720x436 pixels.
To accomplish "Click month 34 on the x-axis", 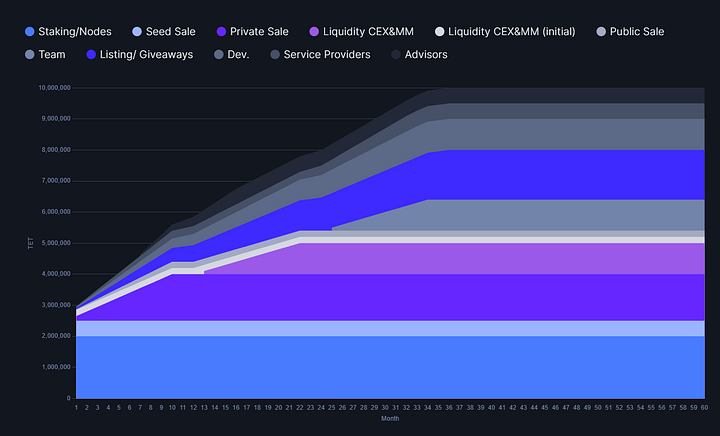I will (x=428, y=408).
